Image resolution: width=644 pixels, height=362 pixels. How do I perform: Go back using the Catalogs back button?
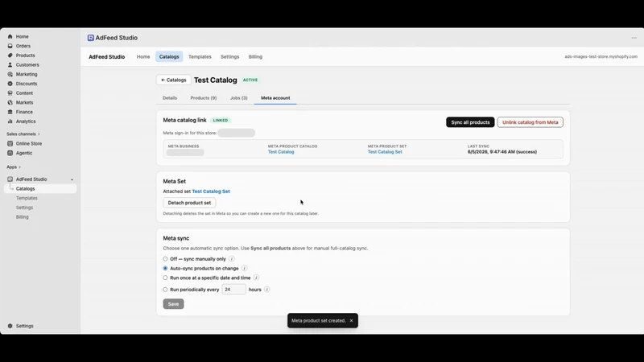pos(173,80)
